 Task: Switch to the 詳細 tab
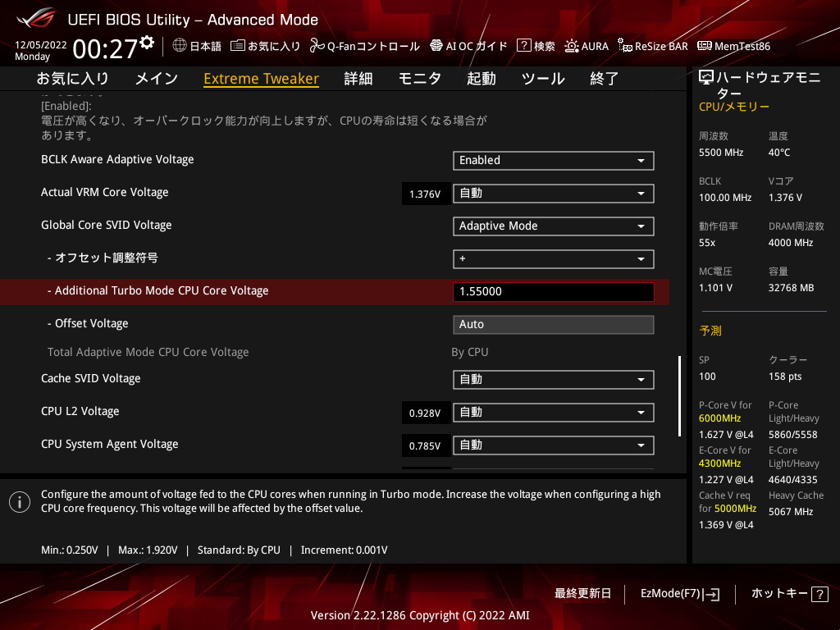tap(358, 79)
